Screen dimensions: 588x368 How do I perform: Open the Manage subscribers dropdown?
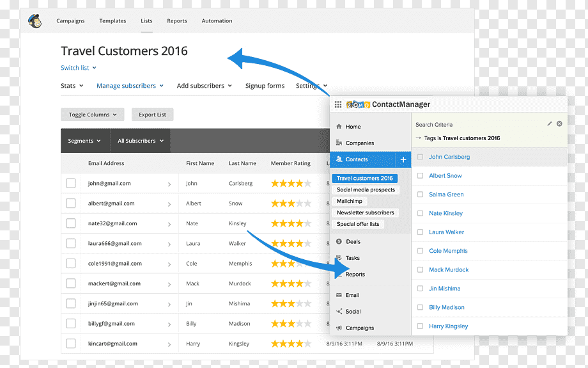pyautogui.click(x=130, y=86)
